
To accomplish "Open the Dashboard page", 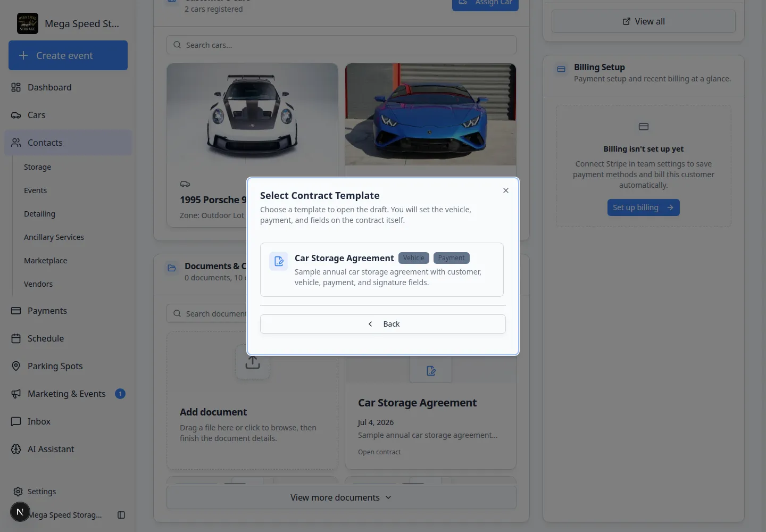I will point(68,87).
